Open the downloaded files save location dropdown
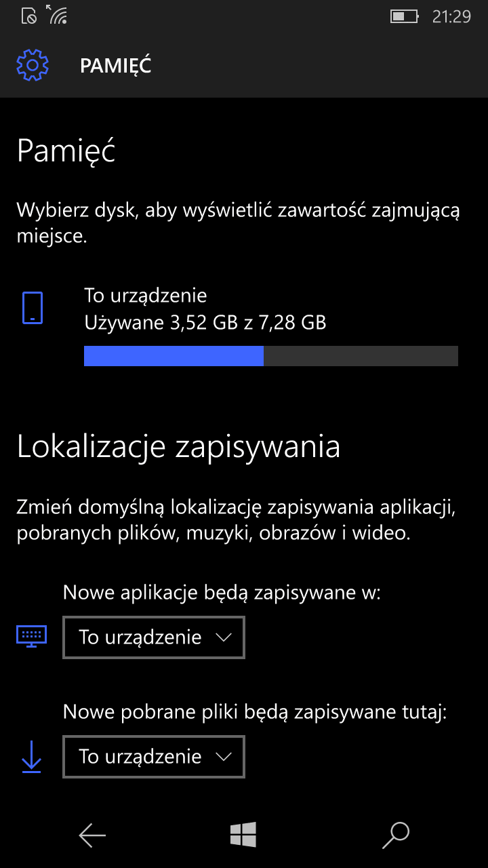This screenshot has height=868, width=488. (x=154, y=757)
